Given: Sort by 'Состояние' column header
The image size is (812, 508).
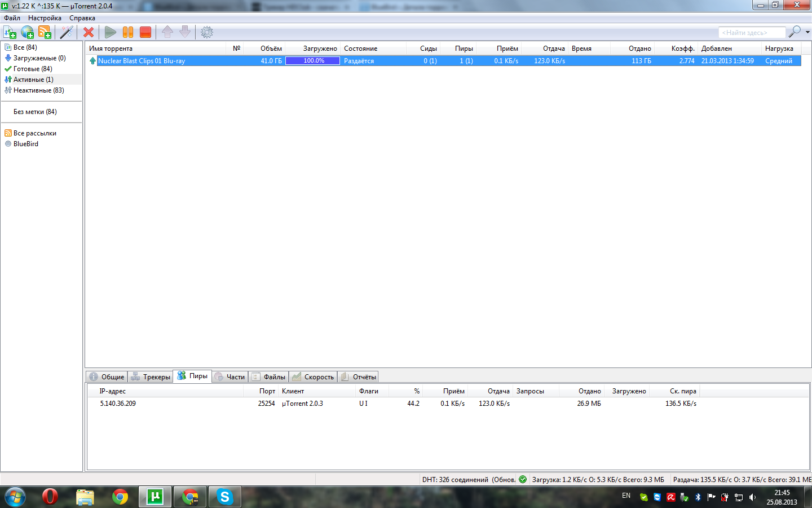Looking at the screenshot, I should point(373,49).
